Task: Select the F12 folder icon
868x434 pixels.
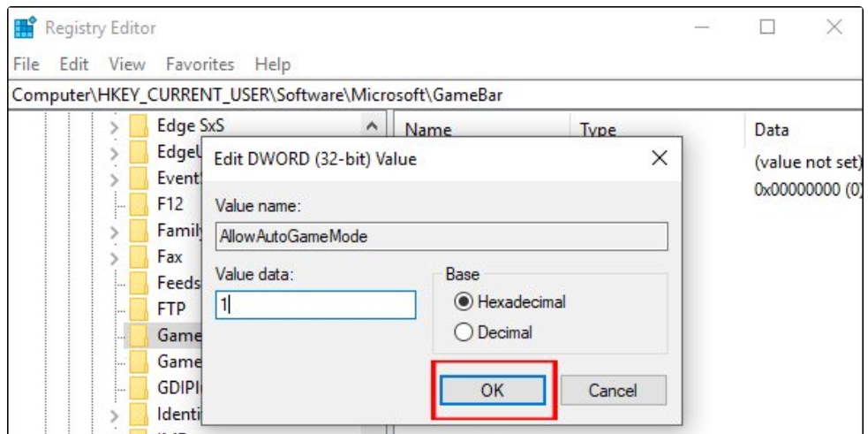Action: [139, 204]
